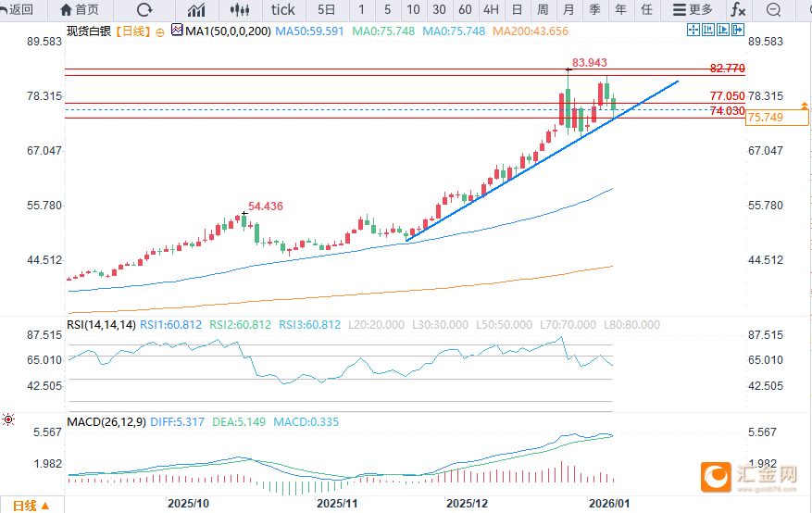
Task: Select the 10-minute timeframe
Action: pos(413,9)
